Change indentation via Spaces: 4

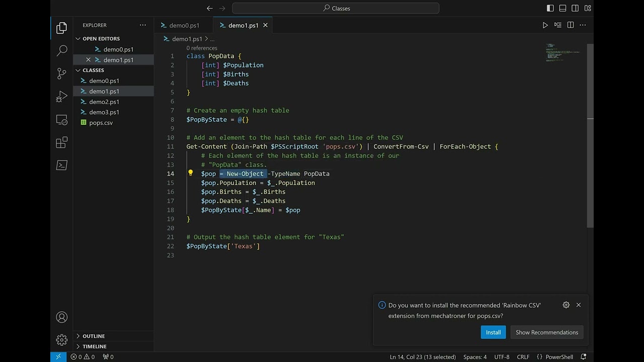pos(475,357)
